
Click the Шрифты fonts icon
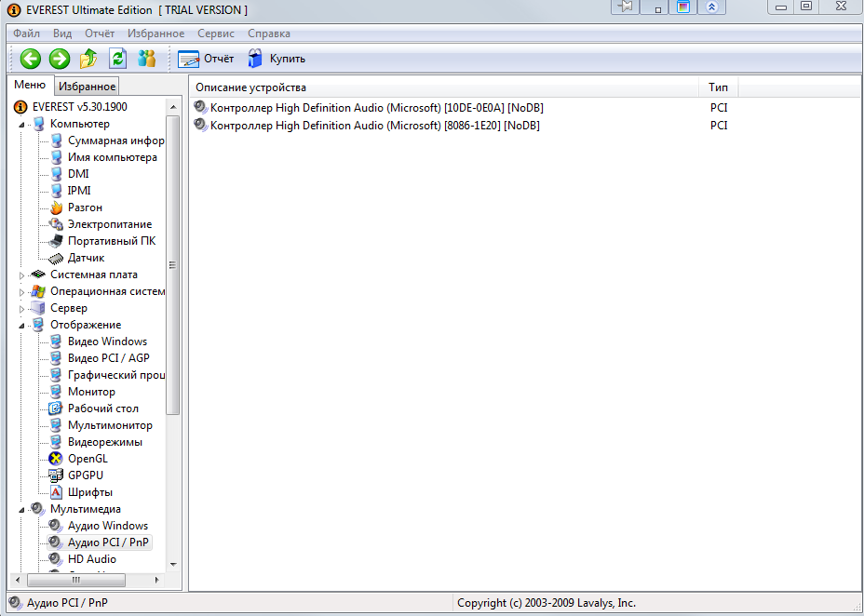(56, 492)
